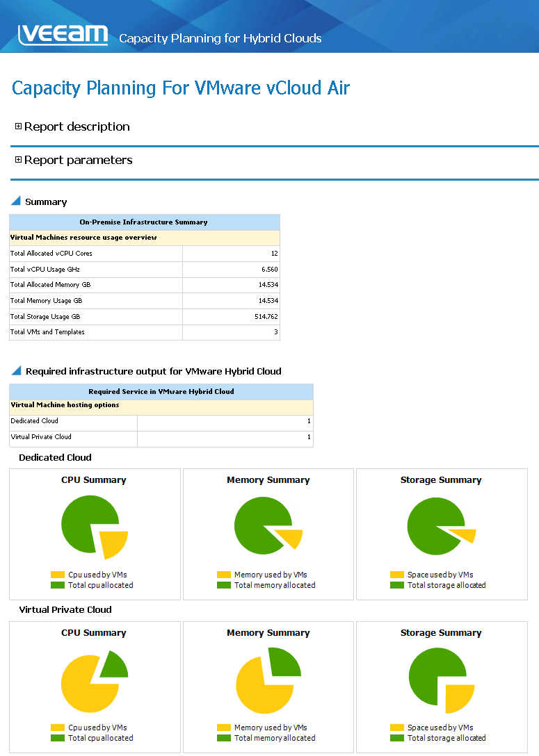Click the 'Dedicated Cloud' charts section heading

click(55, 457)
